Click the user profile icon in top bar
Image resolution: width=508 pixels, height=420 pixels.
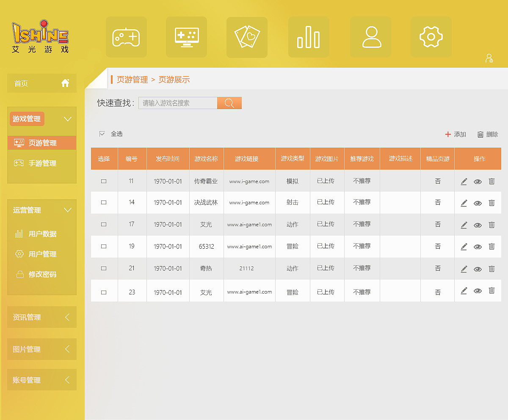tap(370, 37)
